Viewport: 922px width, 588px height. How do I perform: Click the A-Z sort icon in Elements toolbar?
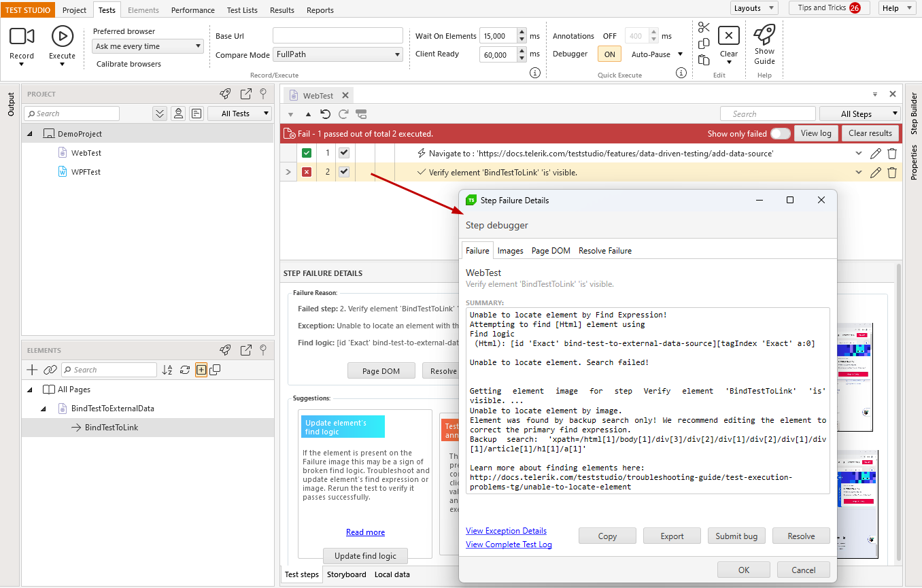(x=167, y=370)
